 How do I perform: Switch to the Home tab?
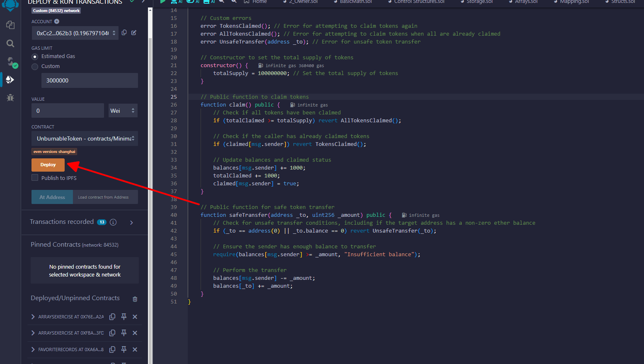coord(255,2)
